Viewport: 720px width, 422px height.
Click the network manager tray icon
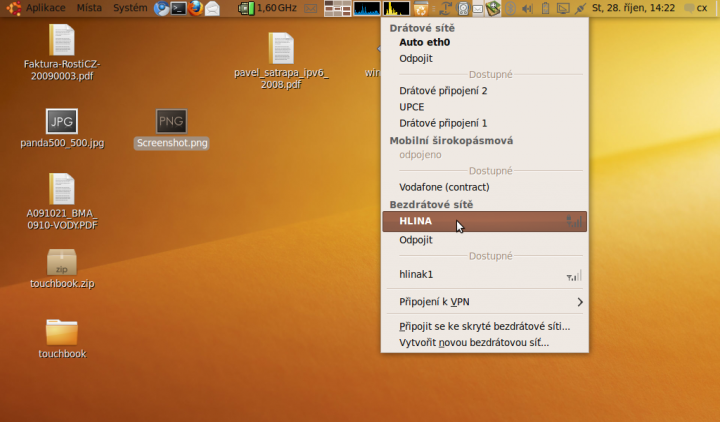pos(493,8)
